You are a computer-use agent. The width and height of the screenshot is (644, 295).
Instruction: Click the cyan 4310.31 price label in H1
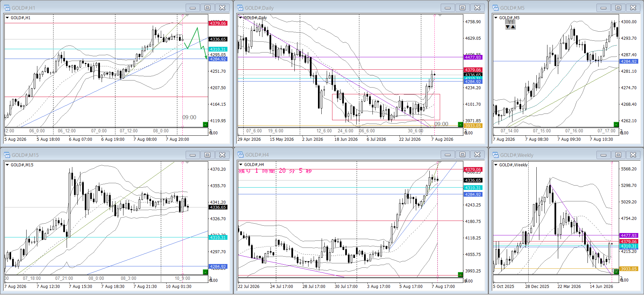[218, 49]
